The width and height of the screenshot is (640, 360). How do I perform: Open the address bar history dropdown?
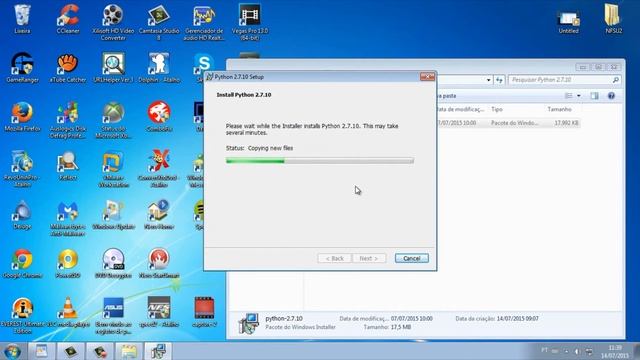coord(489,80)
